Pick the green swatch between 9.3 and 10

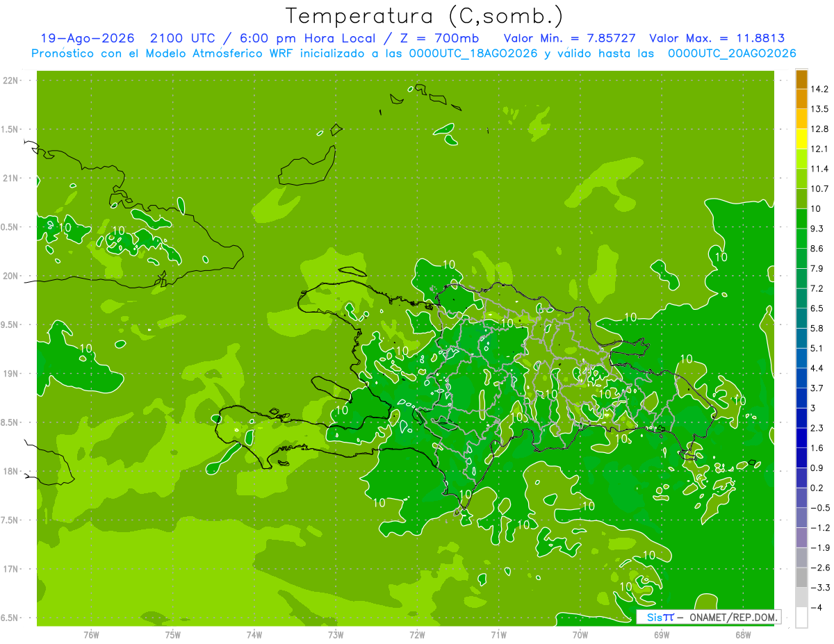(x=801, y=219)
